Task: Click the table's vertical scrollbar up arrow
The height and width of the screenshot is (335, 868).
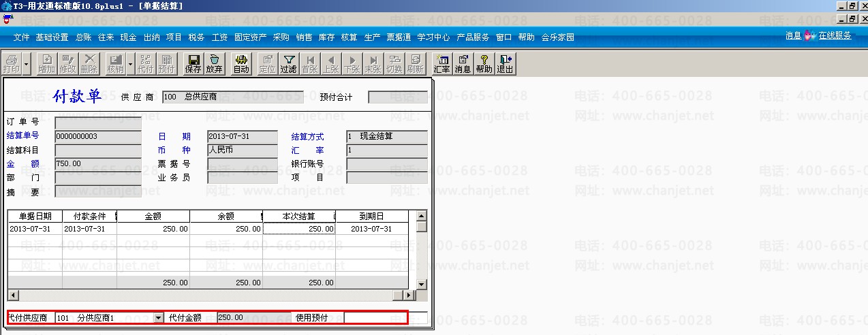Action: [421, 216]
